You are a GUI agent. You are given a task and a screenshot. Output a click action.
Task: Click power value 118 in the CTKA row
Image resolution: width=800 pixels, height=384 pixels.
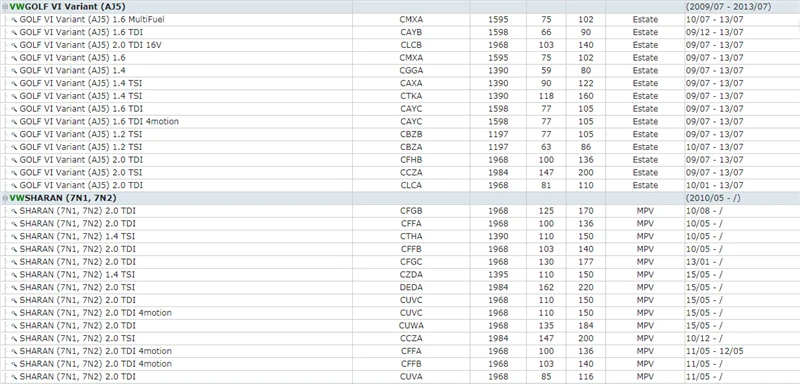[546, 96]
